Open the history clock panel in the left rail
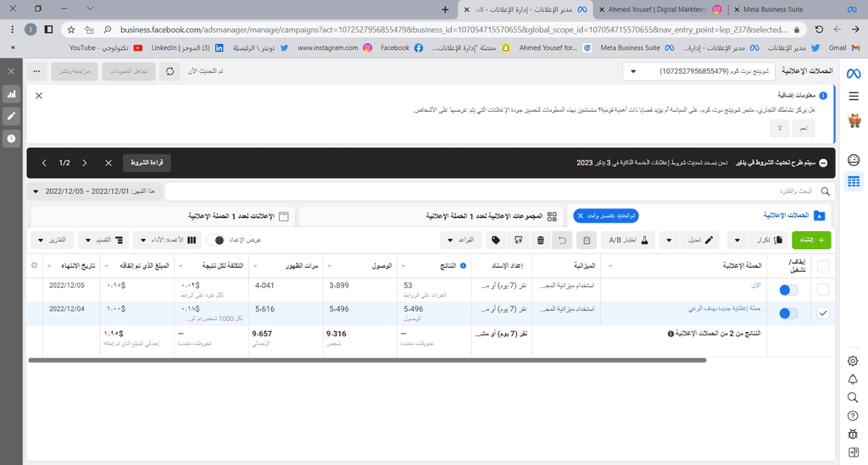Viewport: 868px width, 465px height. pos(11,138)
